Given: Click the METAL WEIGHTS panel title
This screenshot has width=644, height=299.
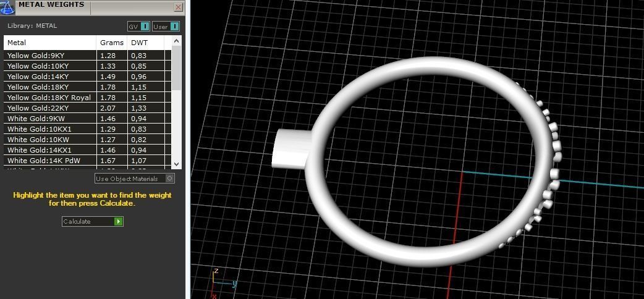Looking at the screenshot, I should (x=51, y=4).
